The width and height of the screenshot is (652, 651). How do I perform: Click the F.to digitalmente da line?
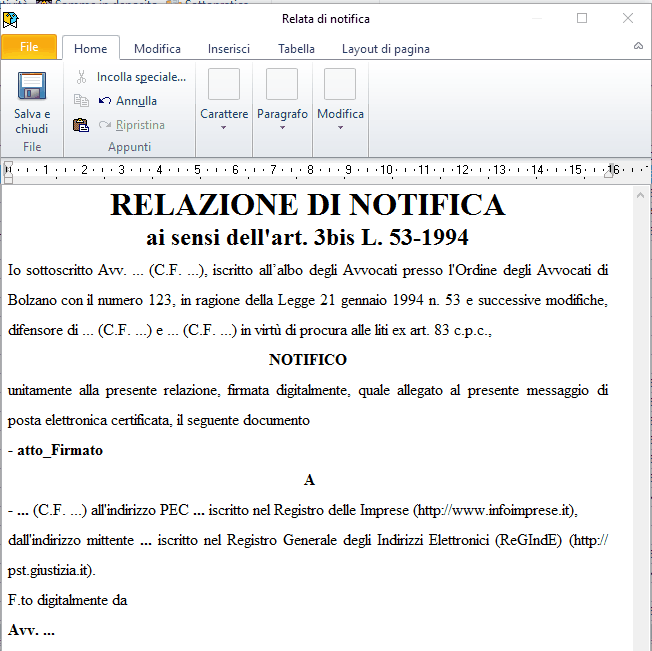point(67,600)
